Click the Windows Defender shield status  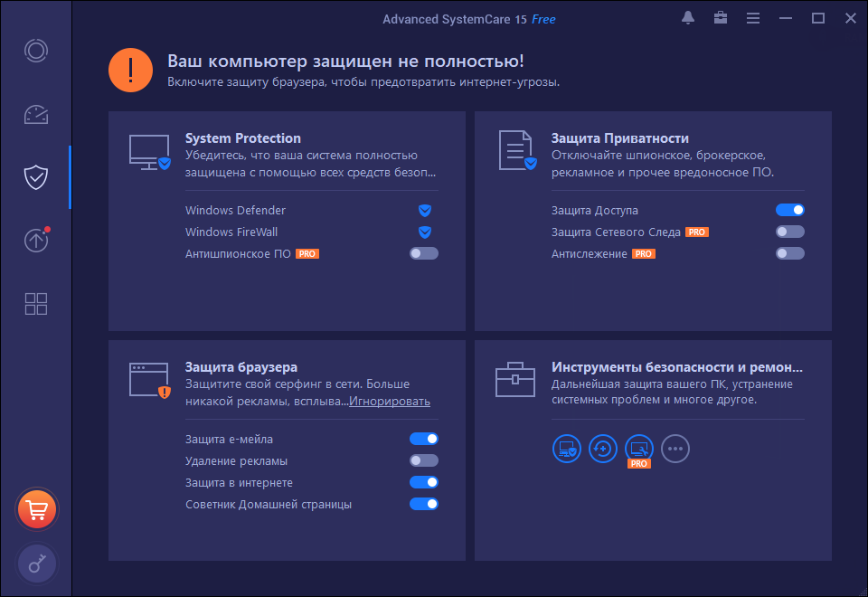click(424, 211)
